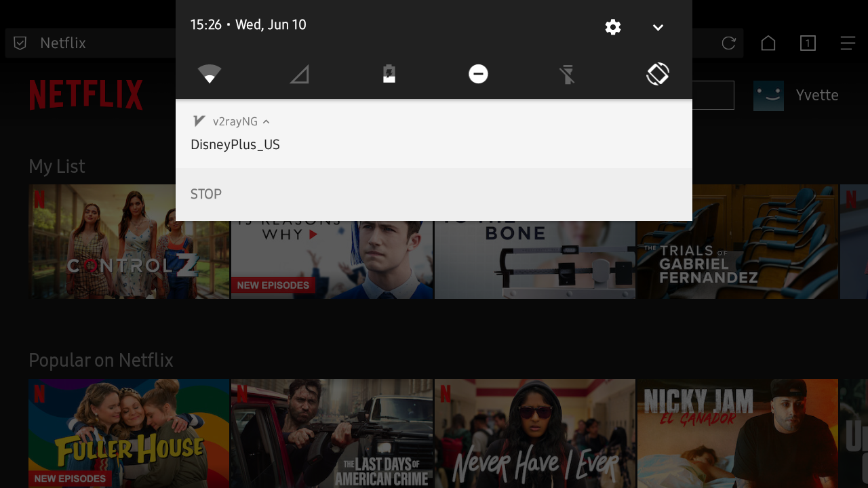Toggle auto-rotate quick setting
Viewport: 868px width, 488px height.
click(658, 74)
